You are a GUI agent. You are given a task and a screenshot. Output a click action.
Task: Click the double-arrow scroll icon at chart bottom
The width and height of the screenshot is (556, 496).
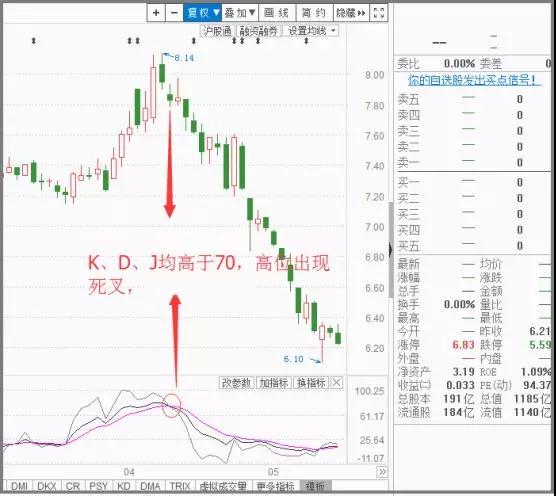pyautogui.click(x=382, y=472)
